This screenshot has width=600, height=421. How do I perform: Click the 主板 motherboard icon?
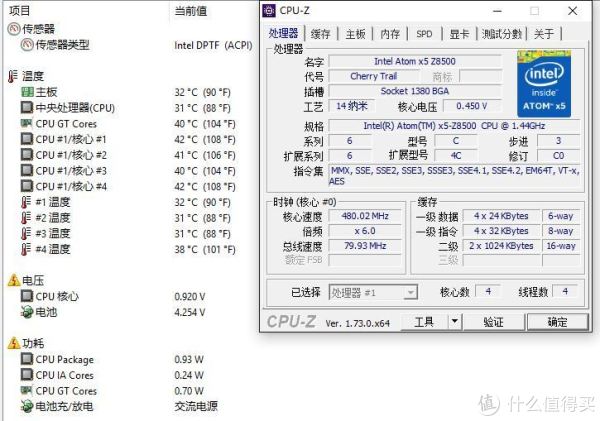[27, 92]
